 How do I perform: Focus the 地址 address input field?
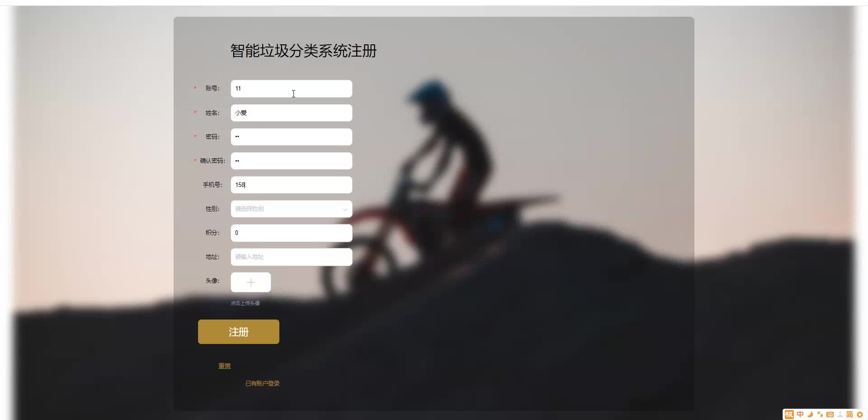click(x=292, y=257)
